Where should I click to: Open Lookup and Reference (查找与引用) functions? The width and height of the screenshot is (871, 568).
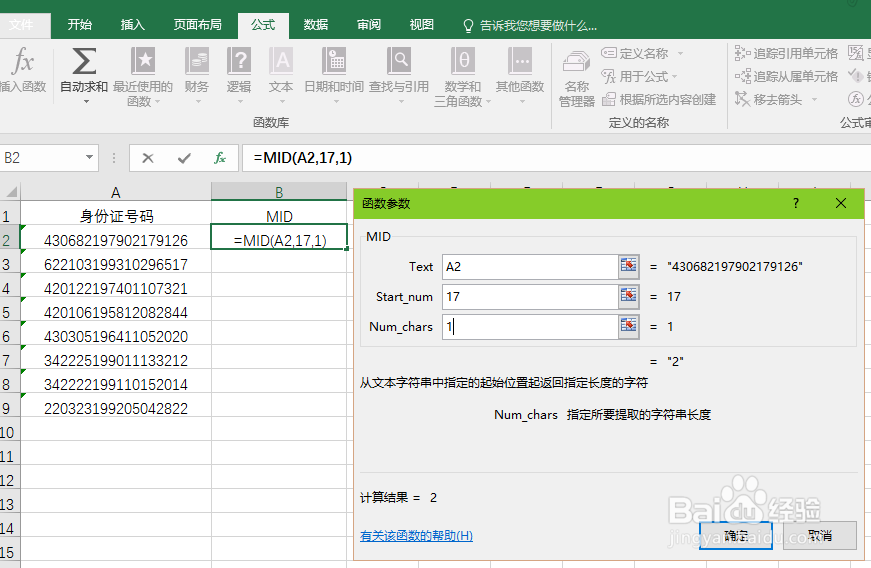[x=399, y=61]
